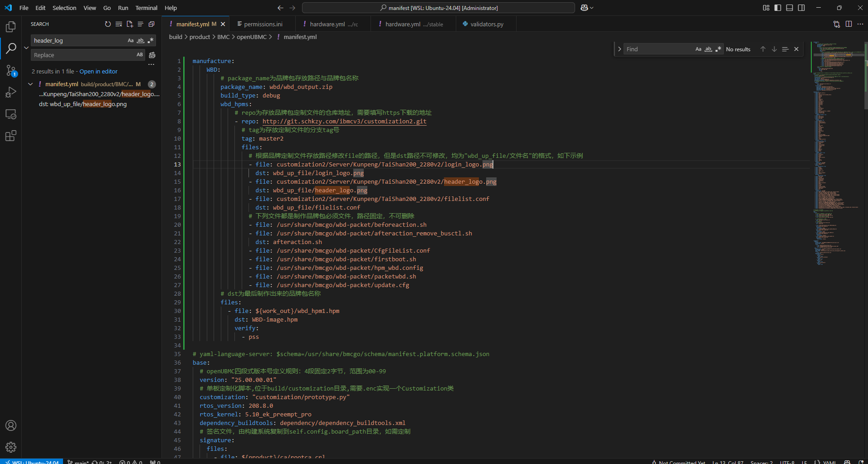This screenshot has height=464, width=868.
Task: Click the editor minimap scroll area
Action: (x=837, y=181)
